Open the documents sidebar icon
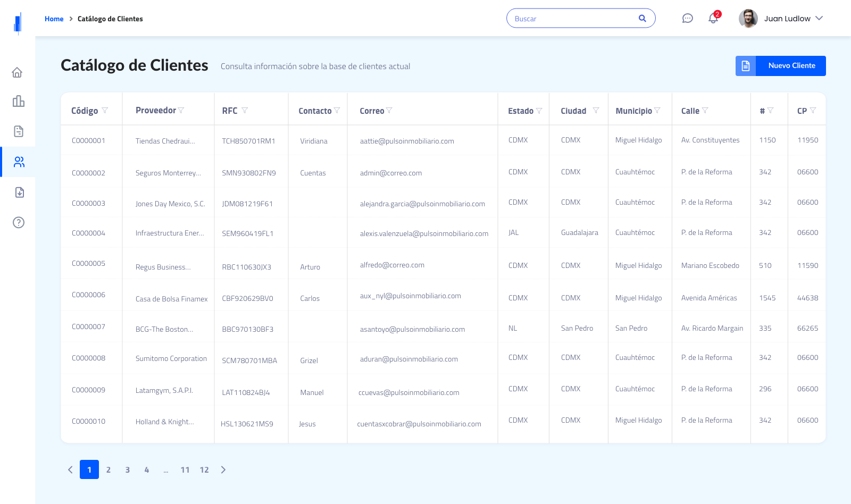 [x=19, y=131]
